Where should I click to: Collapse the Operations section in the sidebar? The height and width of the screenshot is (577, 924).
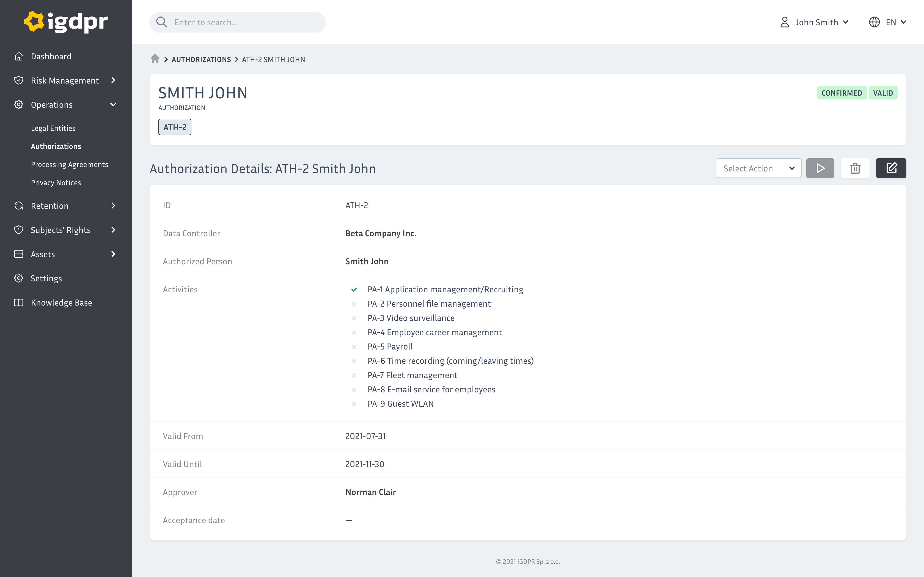[x=113, y=104]
